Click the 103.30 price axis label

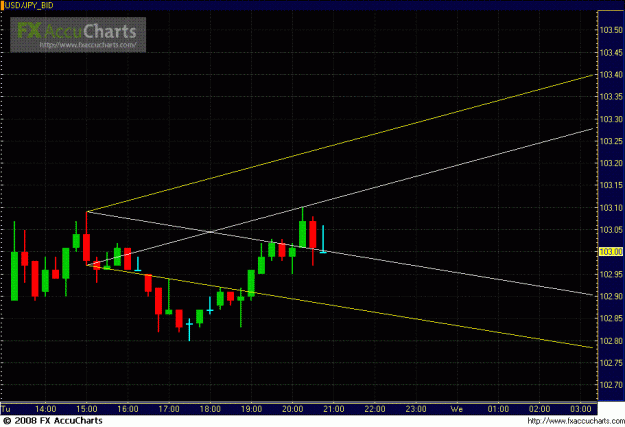611,119
